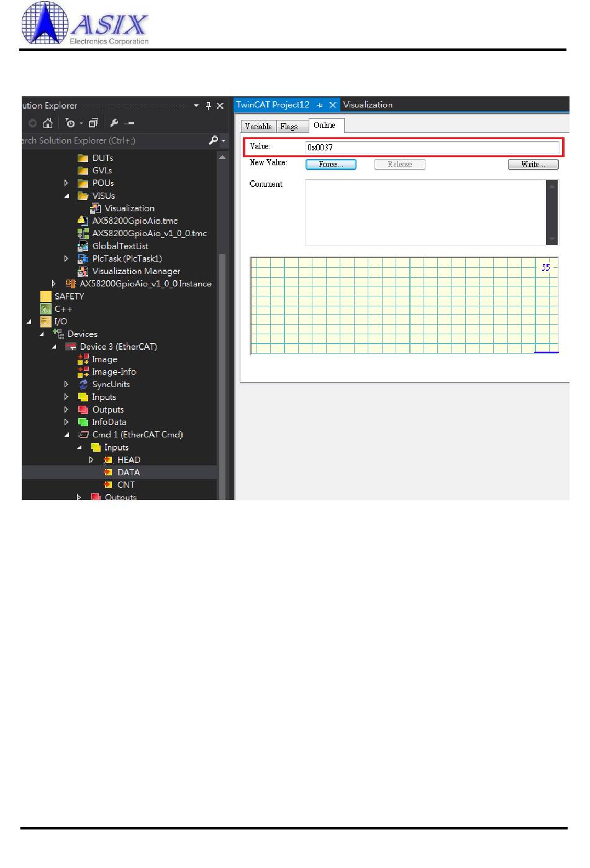This screenshot has height=868, width=590.
Task: Collapse the VISUs folder
Action: [x=66, y=196]
